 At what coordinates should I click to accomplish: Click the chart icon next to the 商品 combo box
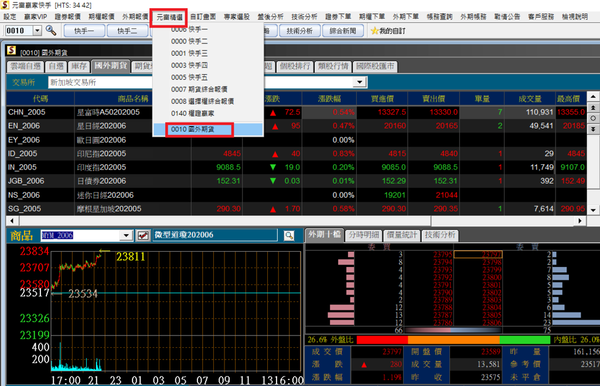[143, 235]
